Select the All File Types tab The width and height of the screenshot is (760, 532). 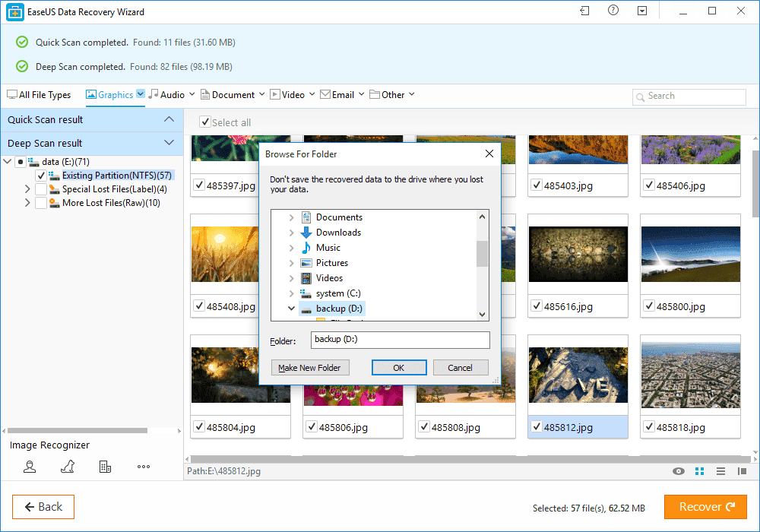click(x=39, y=94)
